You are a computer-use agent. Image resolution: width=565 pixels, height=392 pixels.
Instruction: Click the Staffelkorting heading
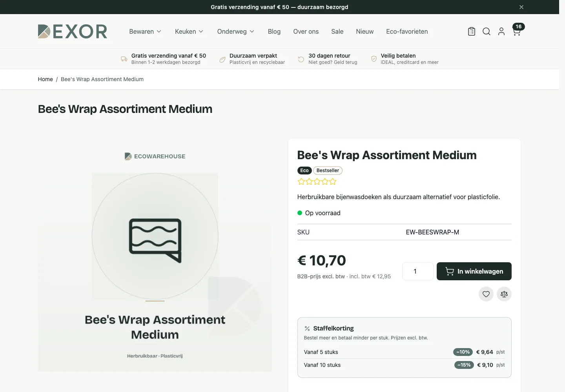[x=334, y=328]
